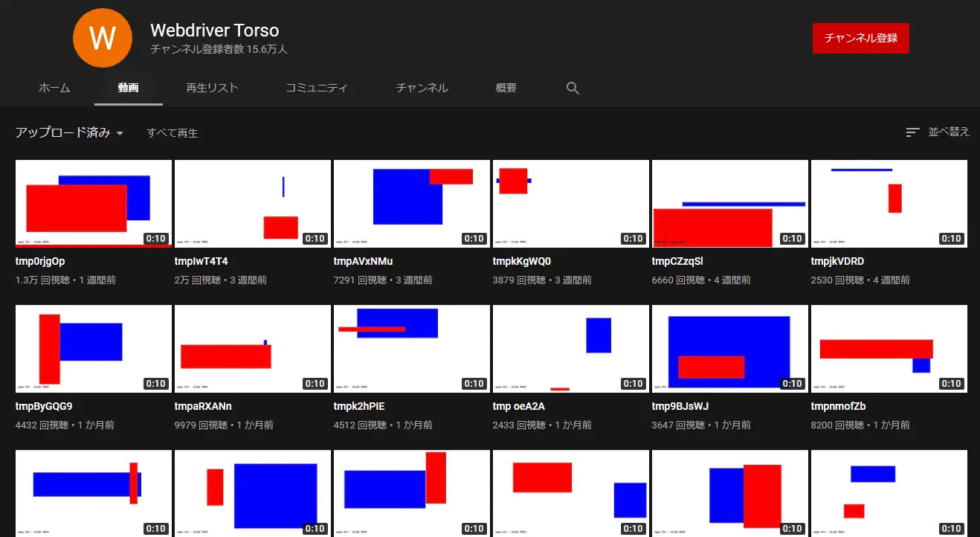Click the tmpByGQG9 video title
Screen dimensions: 980x537
point(44,407)
